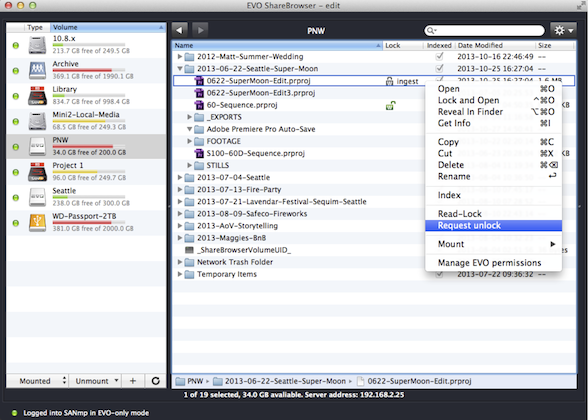Click the green status dot for WD-Passport-2TB
This screenshot has width=588, height=420.
click(x=16, y=223)
